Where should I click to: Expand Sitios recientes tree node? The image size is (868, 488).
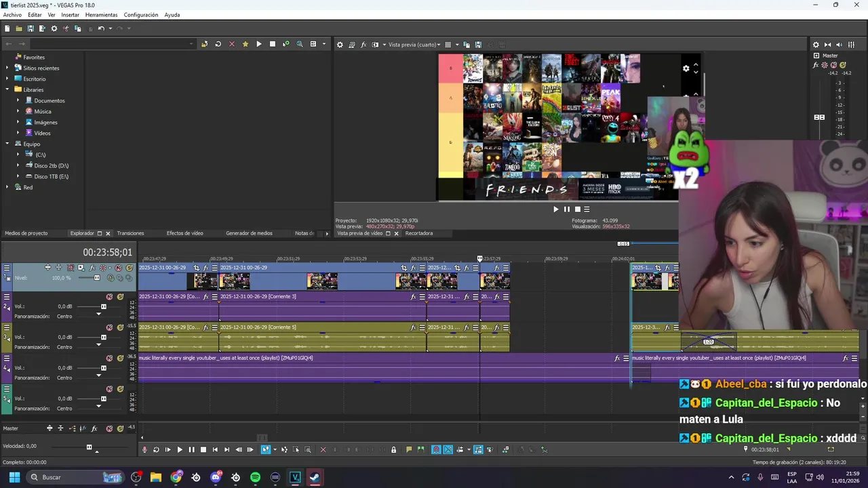pos(8,68)
